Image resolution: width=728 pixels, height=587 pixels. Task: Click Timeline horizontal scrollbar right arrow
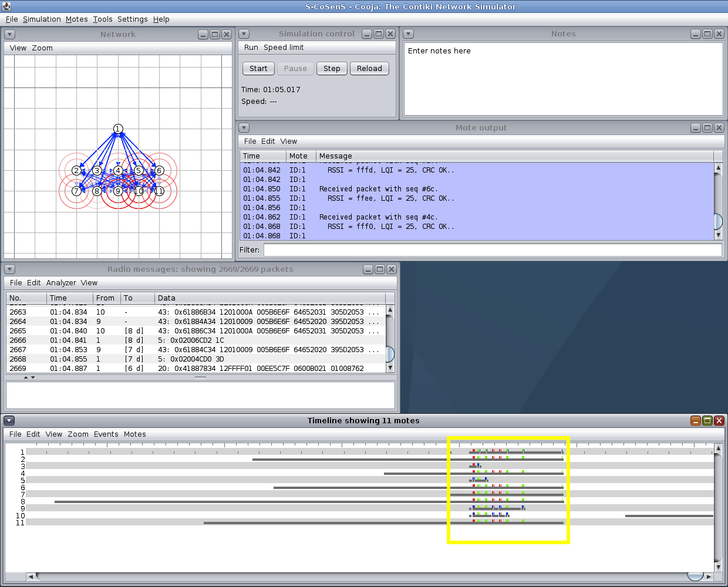tap(709, 577)
